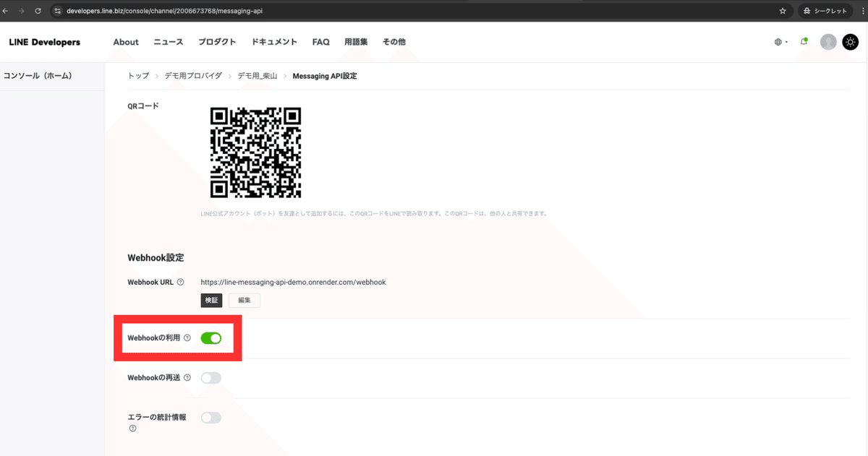Toggle the dark/light theme sun icon

point(850,42)
